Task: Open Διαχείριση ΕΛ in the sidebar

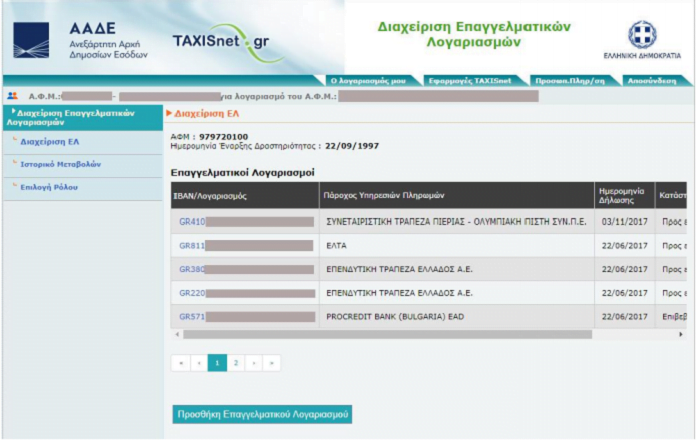Action: point(50,142)
